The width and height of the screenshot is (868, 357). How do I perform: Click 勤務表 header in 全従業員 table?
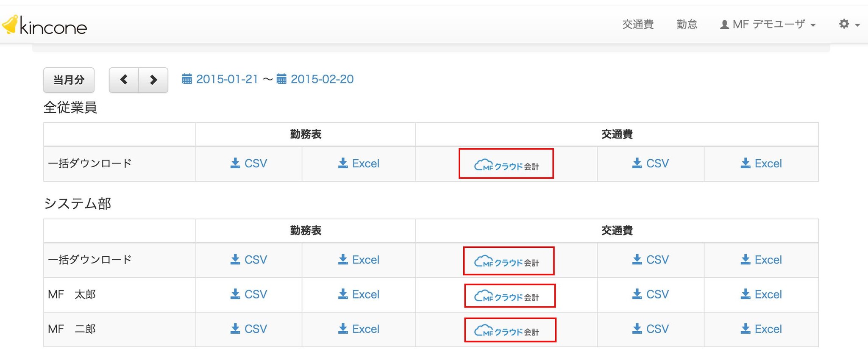click(x=306, y=135)
